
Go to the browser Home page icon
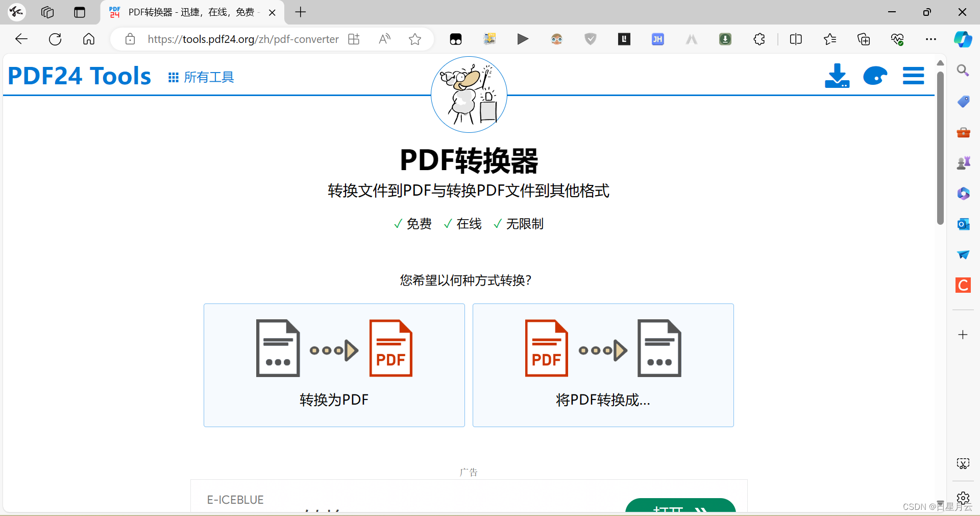point(89,39)
